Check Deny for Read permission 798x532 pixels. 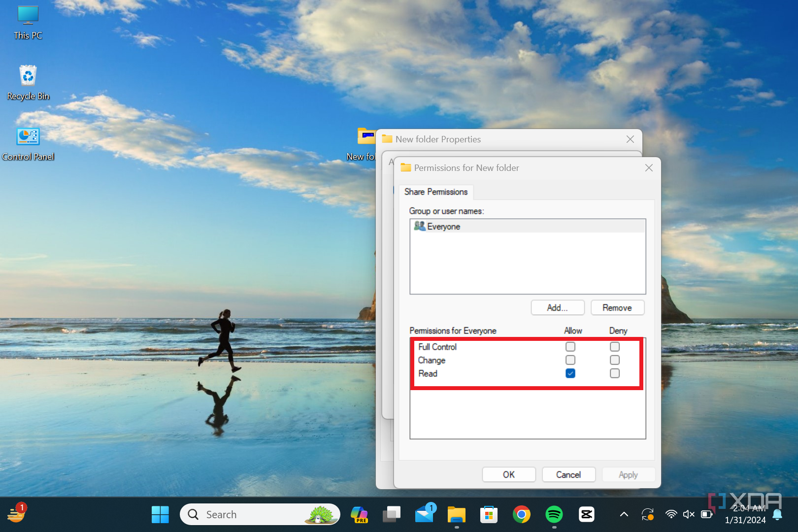coord(615,373)
